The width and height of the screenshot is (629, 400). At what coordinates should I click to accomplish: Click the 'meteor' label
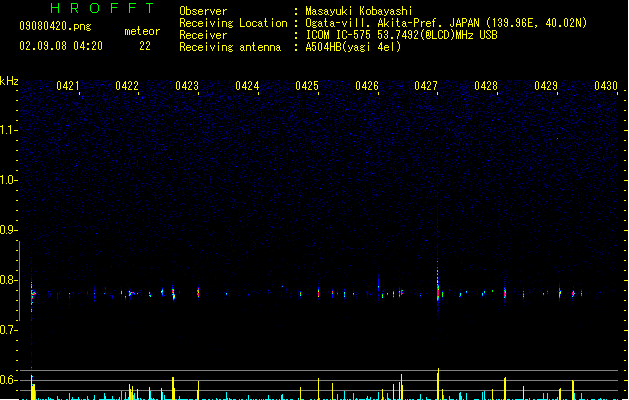point(142,31)
